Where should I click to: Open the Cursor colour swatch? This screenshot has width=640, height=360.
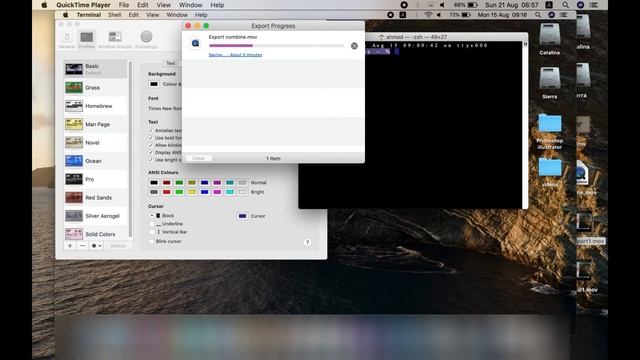click(x=242, y=216)
